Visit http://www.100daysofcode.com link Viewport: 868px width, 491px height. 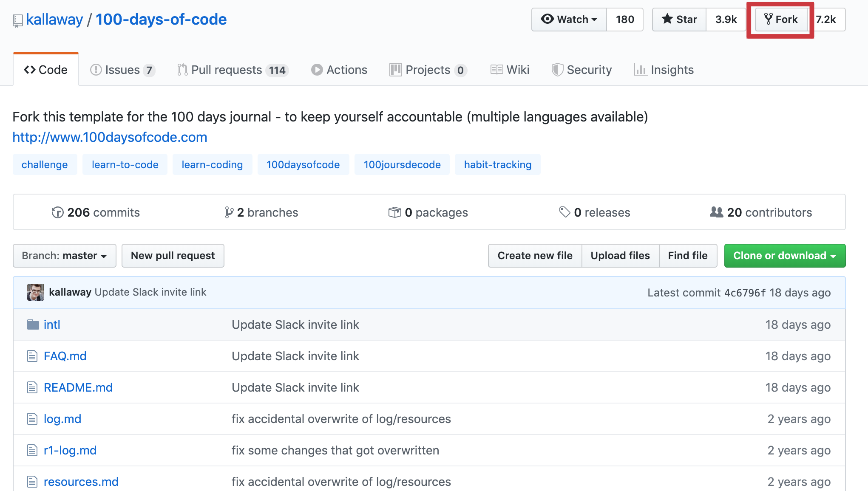110,137
